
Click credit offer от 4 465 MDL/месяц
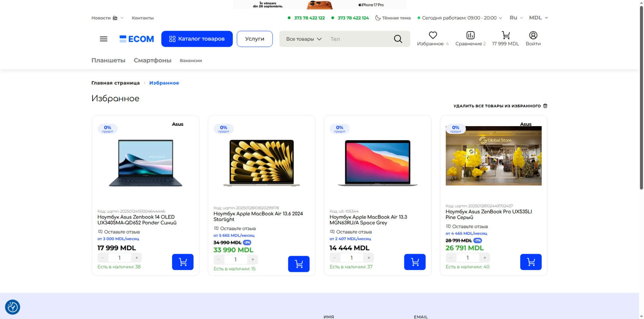(x=466, y=233)
